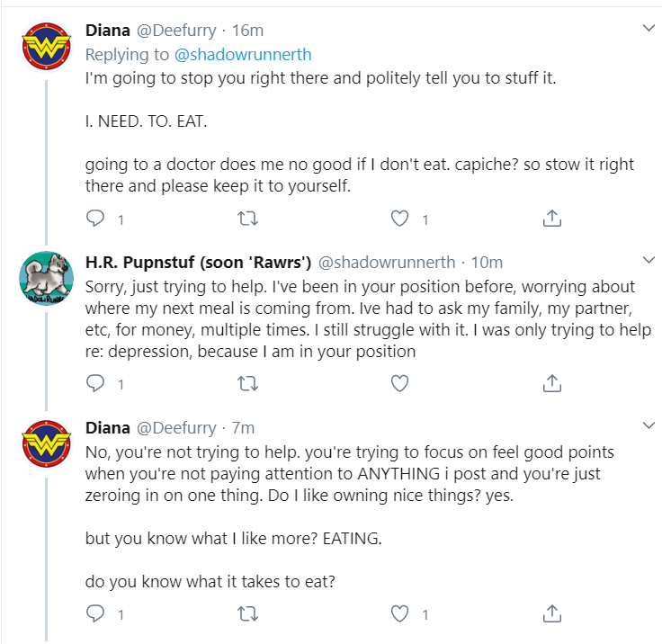662x644 pixels.
Task: Open more options on Diana's 16m tweet
Action: [649, 28]
